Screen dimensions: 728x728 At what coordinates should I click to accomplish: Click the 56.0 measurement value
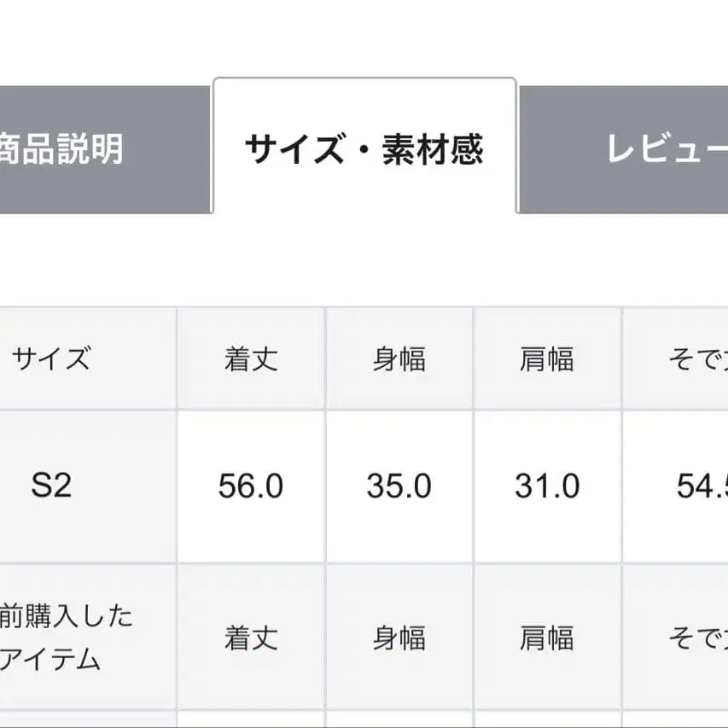(x=252, y=488)
